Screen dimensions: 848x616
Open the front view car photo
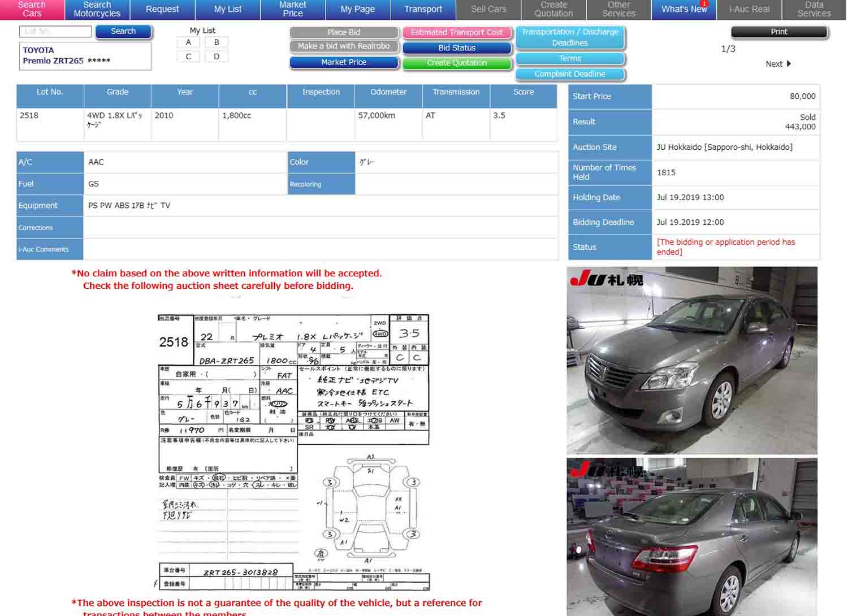click(x=692, y=360)
